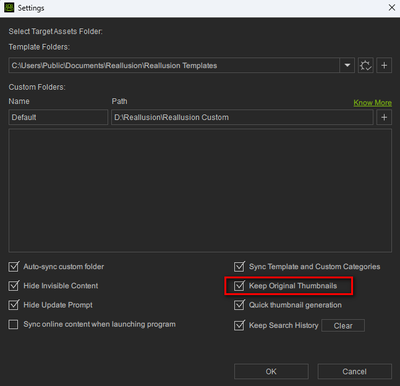
Task: Toggle Quick thumbnail generation checkbox
Action: pos(239,305)
